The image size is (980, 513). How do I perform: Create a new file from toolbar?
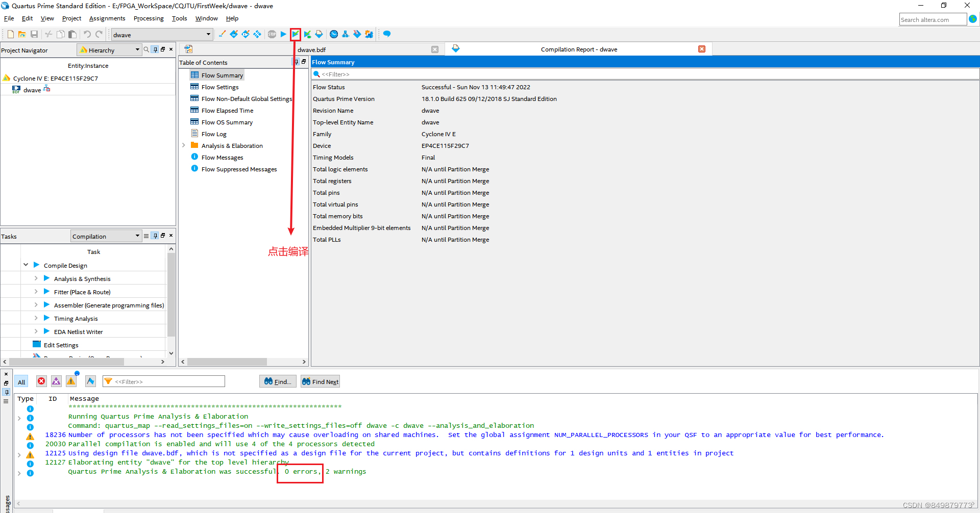[x=10, y=34]
